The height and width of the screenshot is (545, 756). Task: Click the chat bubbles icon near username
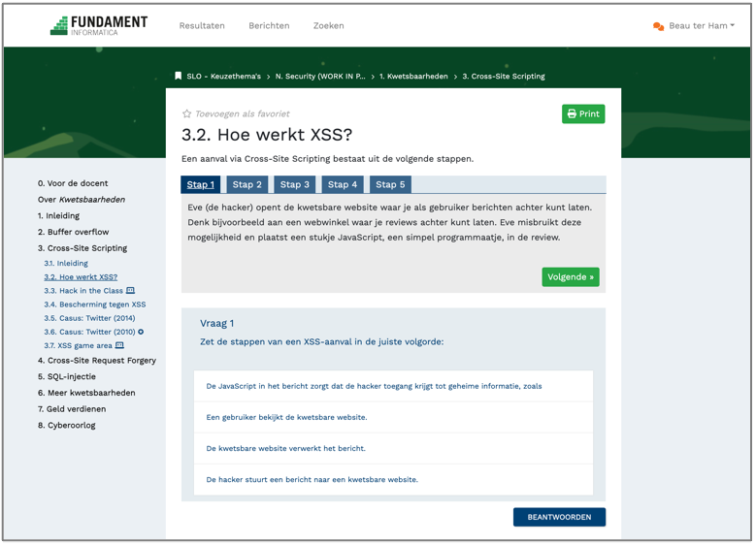point(659,26)
